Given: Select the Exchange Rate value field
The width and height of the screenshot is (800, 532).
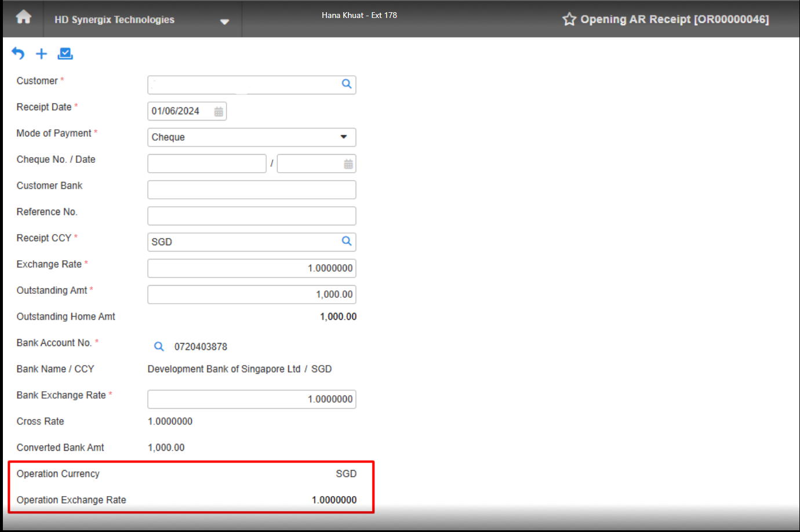Looking at the screenshot, I should click(x=252, y=268).
